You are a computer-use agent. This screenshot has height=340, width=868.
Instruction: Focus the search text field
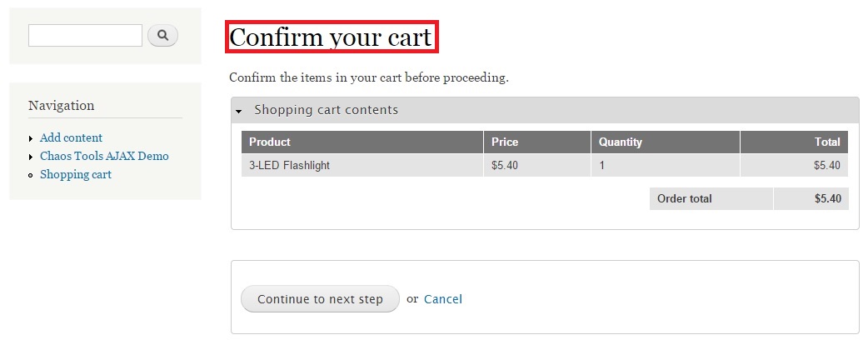tap(85, 36)
